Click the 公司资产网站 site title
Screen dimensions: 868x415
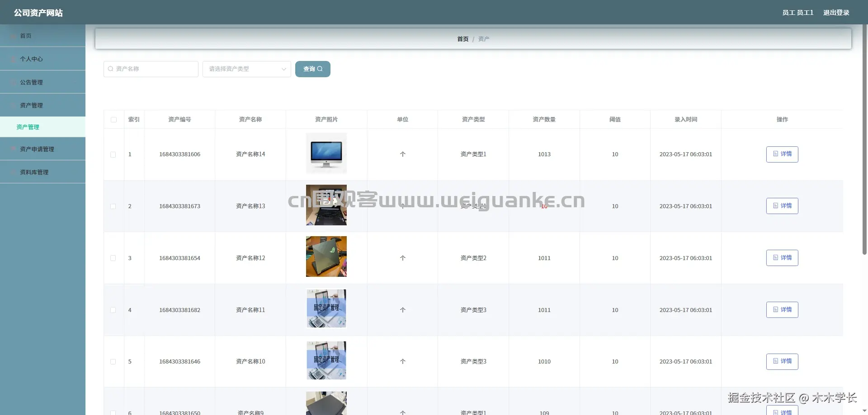[38, 13]
